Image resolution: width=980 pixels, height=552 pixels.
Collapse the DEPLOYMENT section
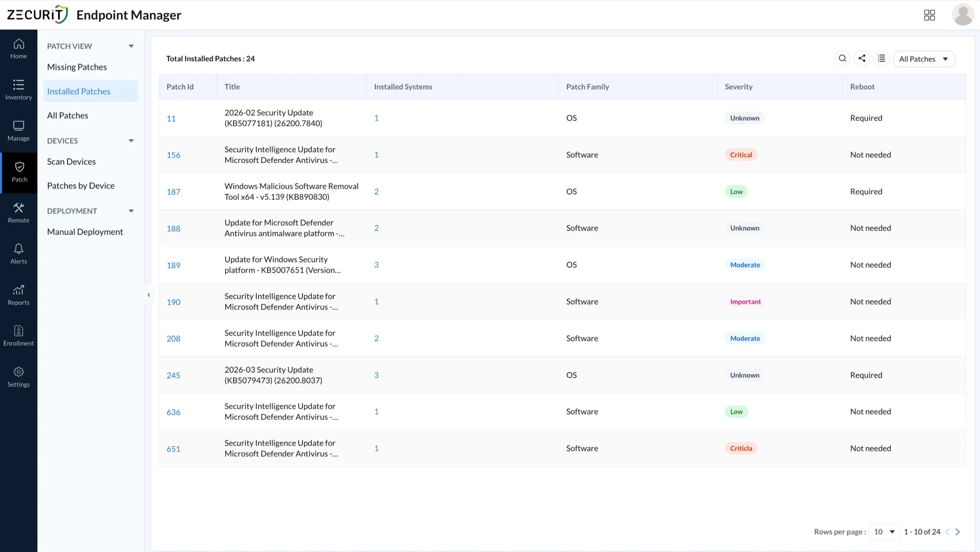coord(131,211)
